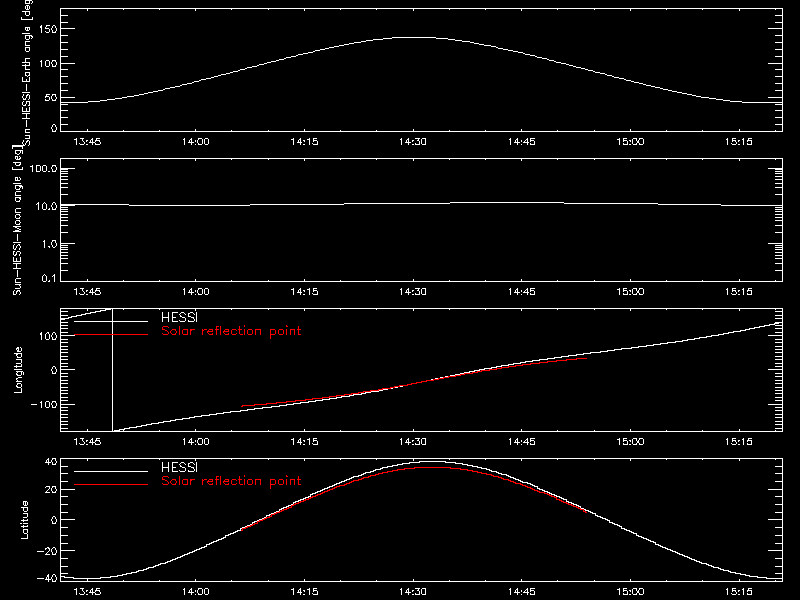This screenshot has width=800, height=600.
Task: Click the Longitude y-axis label
Action: click(x=18, y=370)
